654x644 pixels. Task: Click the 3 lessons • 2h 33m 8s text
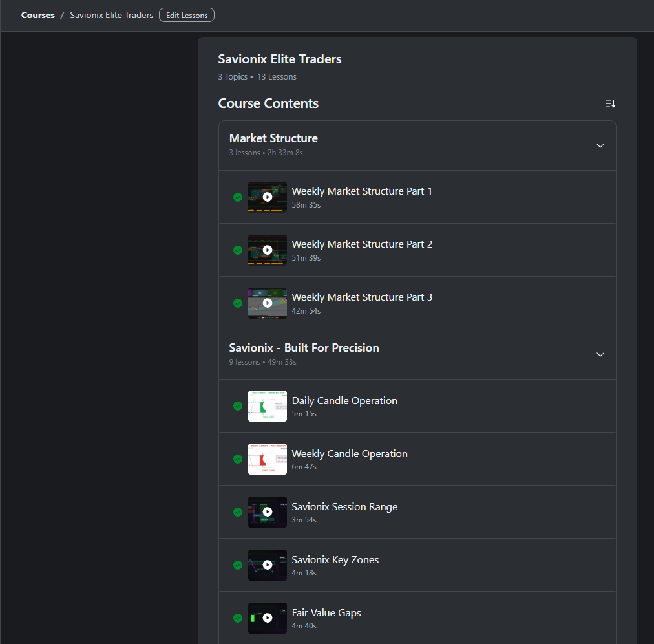pos(266,153)
